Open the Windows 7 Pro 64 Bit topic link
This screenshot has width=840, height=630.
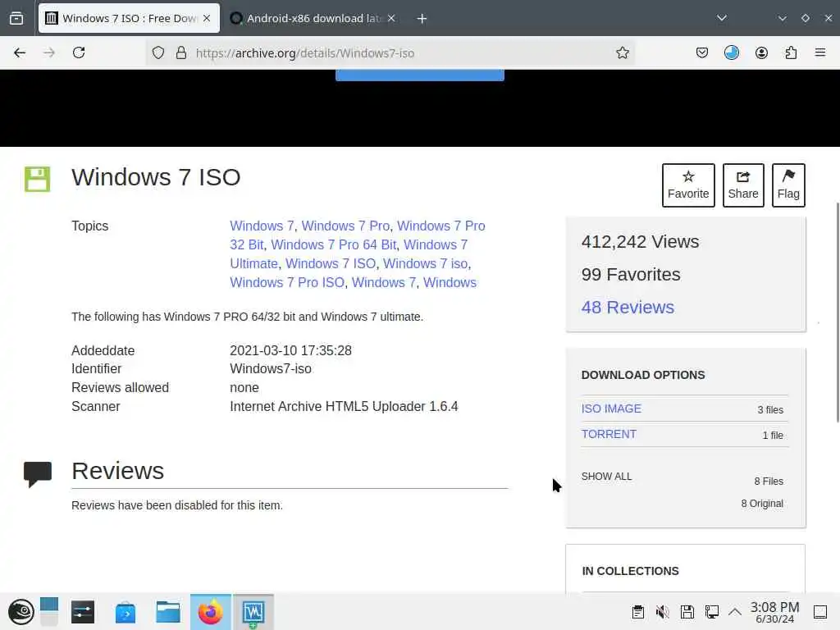click(x=334, y=244)
